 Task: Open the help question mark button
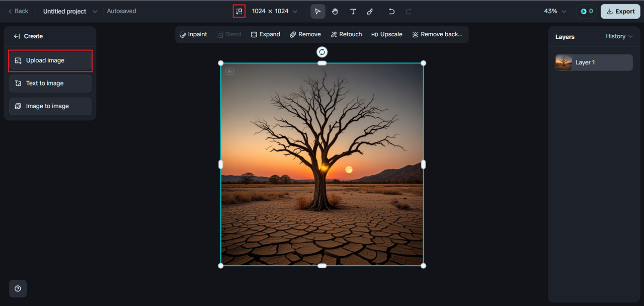pyautogui.click(x=18, y=288)
